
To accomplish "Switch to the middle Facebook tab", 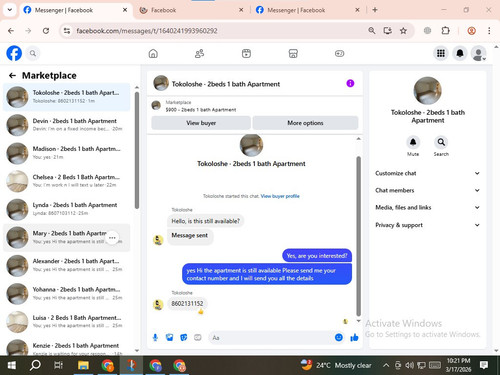I will [x=192, y=10].
